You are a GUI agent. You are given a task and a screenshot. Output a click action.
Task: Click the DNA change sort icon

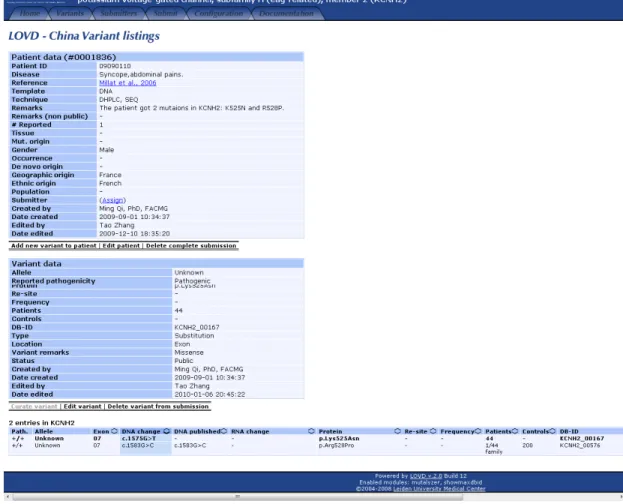click(167, 431)
